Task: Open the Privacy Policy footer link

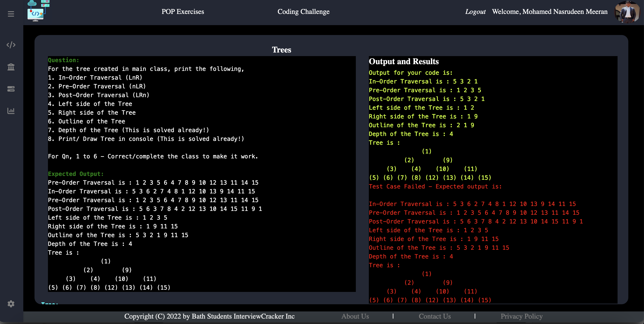Action: click(x=521, y=316)
